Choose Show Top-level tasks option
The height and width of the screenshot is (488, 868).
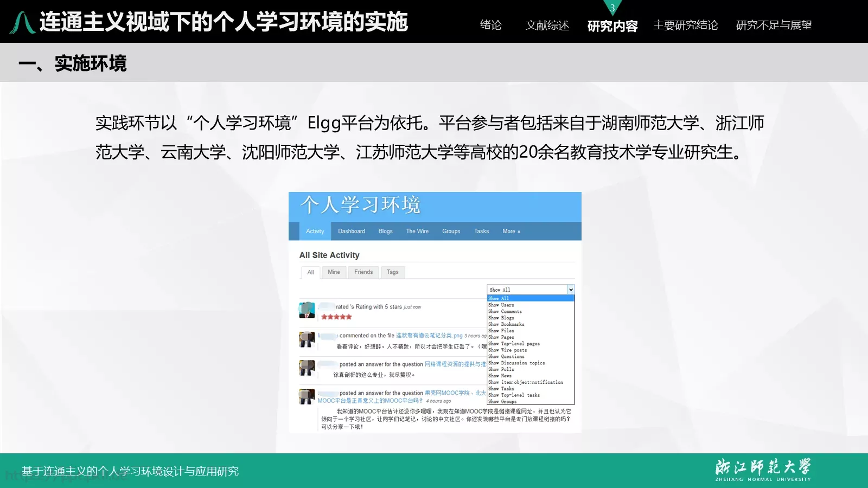pyautogui.click(x=531, y=395)
